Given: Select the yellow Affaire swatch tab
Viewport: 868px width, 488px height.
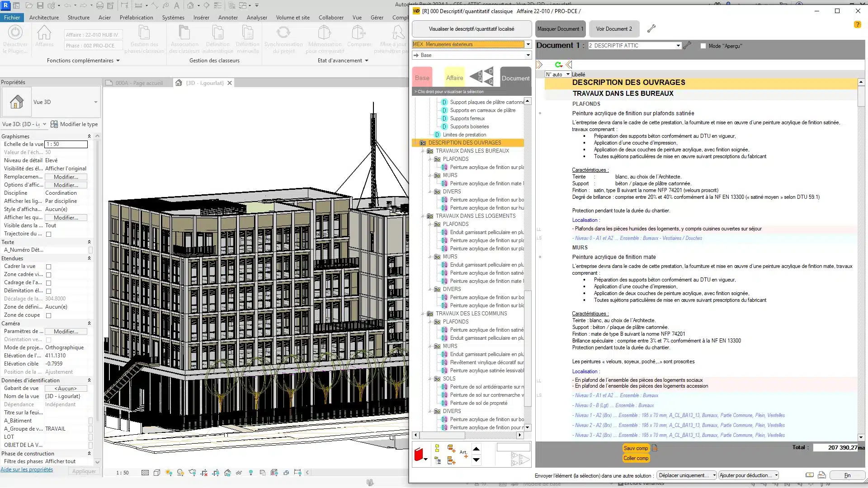Looking at the screenshot, I should (454, 78).
